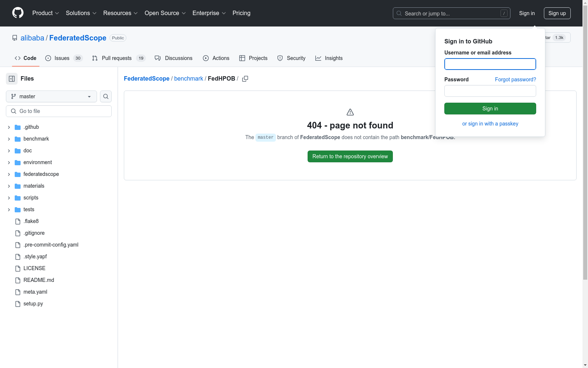This screenshot has height=368, width=588.
Task: Open the Actions tab
Action: click(x=216, y=58)
